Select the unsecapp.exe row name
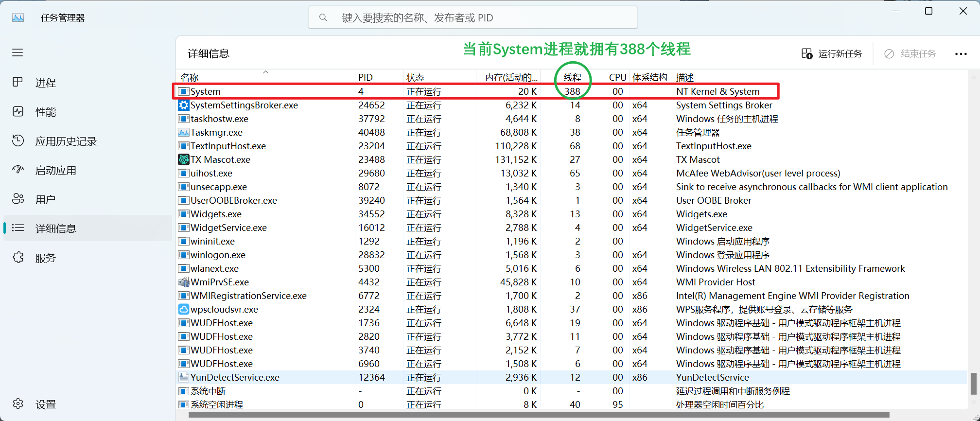The image size is (980, 421). tap(219, 187)
